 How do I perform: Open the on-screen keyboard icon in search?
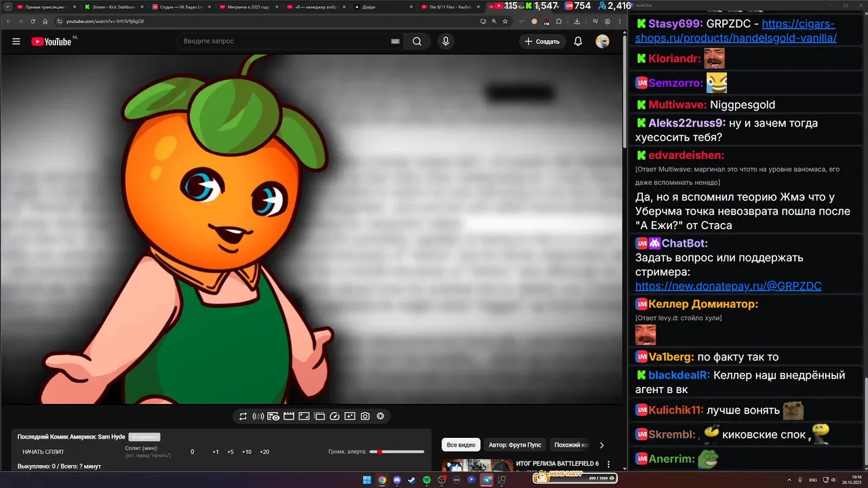tap(395, 41)
